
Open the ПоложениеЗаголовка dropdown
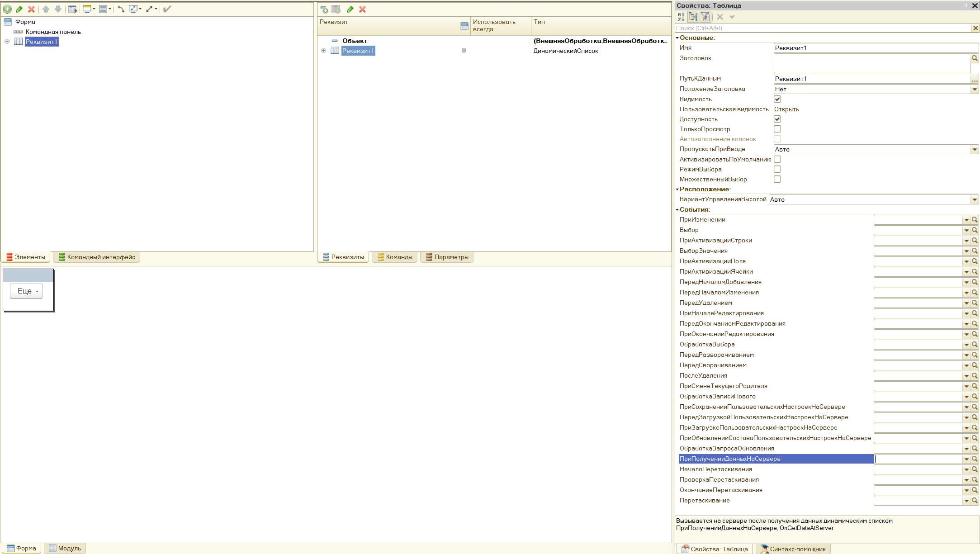pos(975,89)
